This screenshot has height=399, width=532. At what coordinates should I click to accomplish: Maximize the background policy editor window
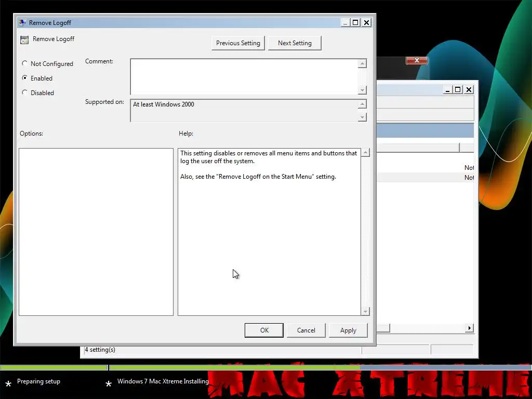click(458, 89)
